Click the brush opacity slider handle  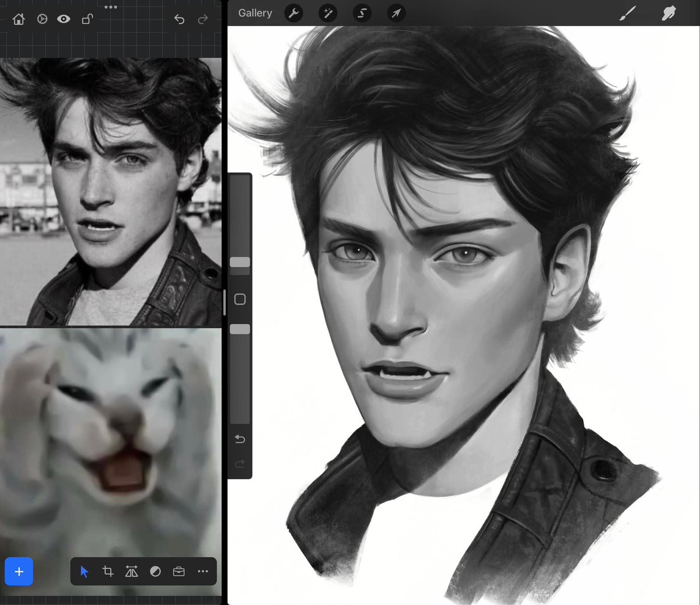tap(240, 330)
